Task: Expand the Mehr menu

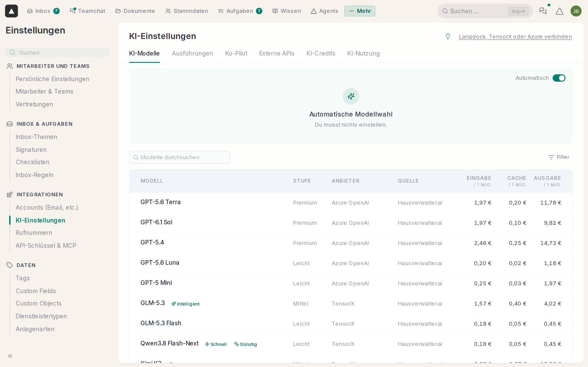Action: [360, 11]
